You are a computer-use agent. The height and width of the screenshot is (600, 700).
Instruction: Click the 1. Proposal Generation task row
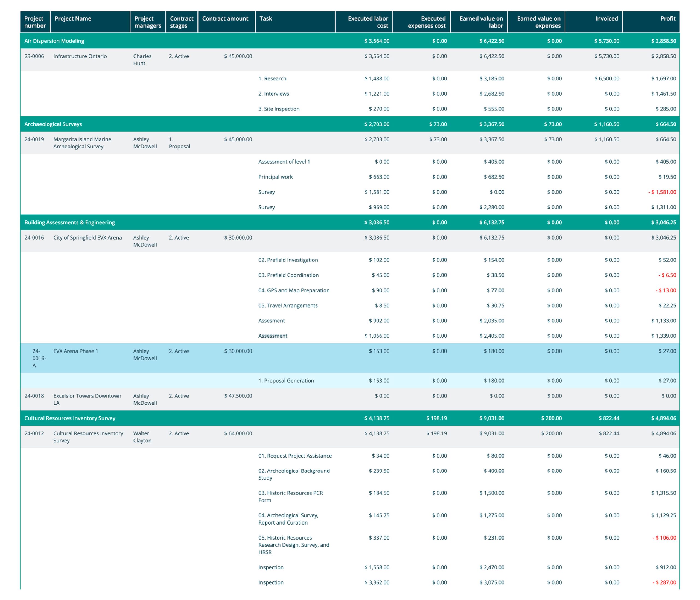coord(286,381)
